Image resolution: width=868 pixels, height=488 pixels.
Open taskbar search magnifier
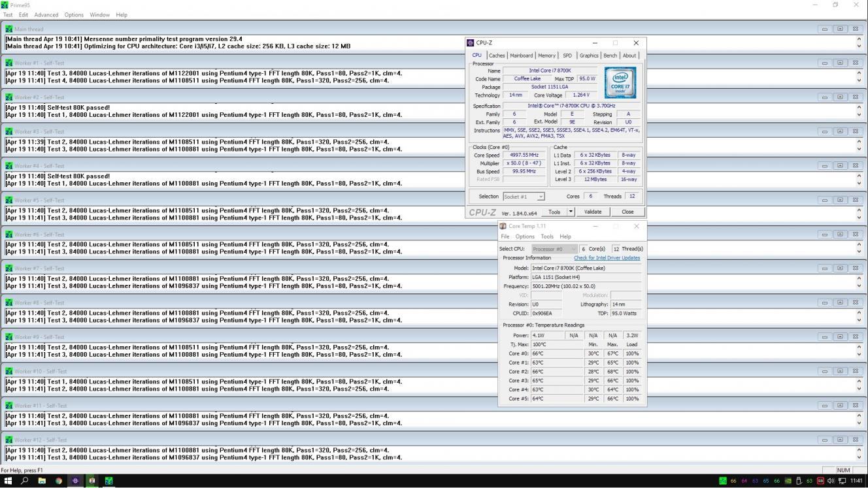pyautogui.click(x=25, y=481)
